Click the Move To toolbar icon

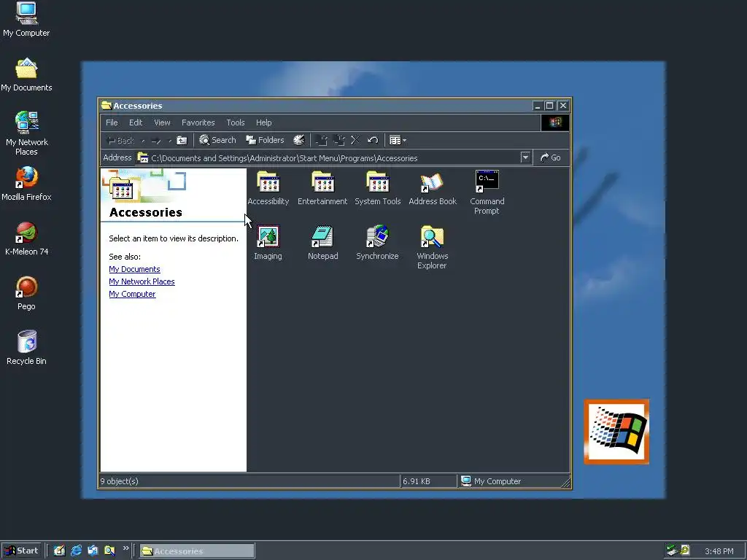click(322, 140)
